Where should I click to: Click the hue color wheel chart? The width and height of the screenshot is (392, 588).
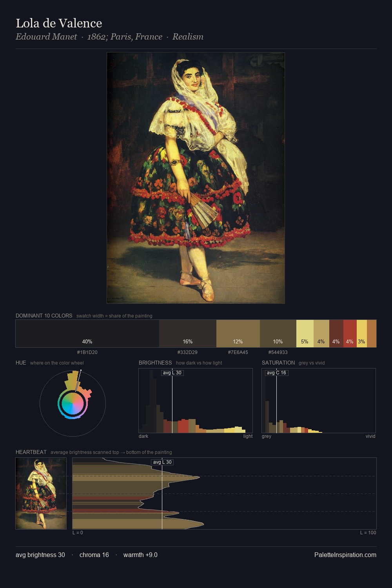73,403
